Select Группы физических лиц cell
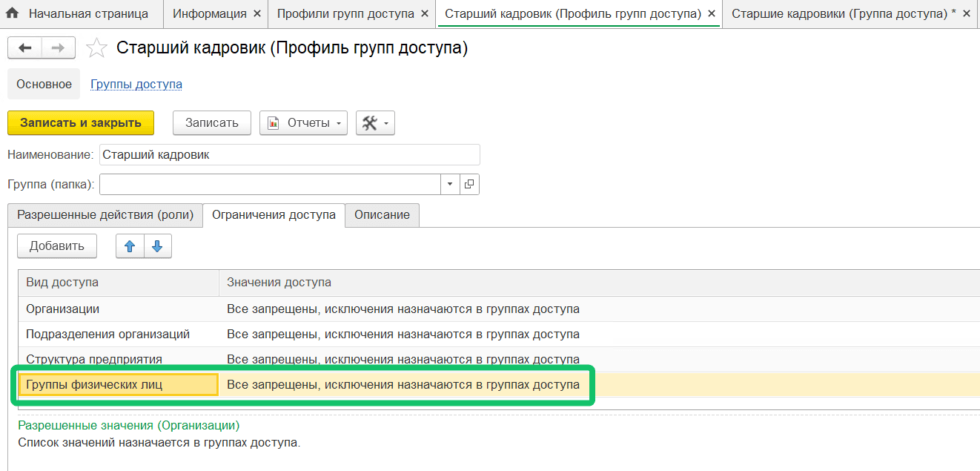The height and width of the screenshot is (471, 980). tap(119, 384)
